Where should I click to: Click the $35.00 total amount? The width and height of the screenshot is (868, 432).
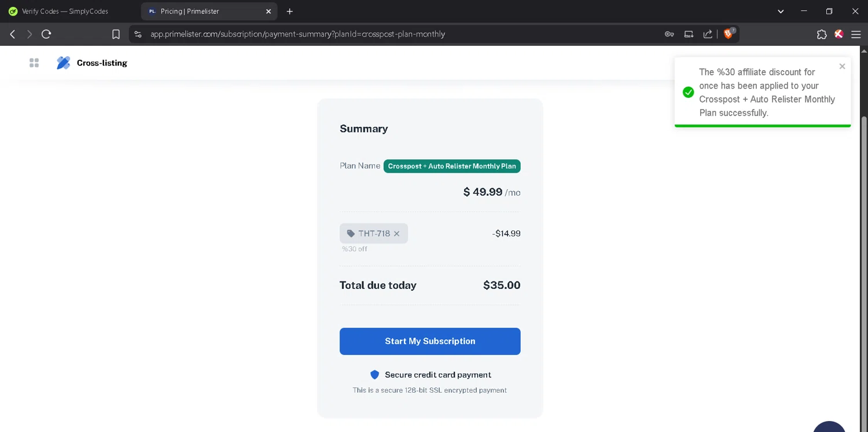pyautogui.click(x=502, y=285)
